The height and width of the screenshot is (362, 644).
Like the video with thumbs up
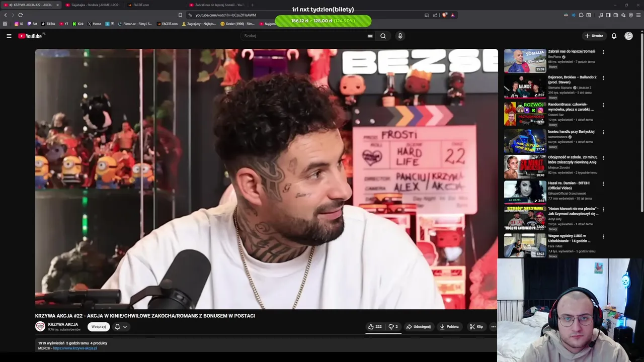[x=375, y=326]
